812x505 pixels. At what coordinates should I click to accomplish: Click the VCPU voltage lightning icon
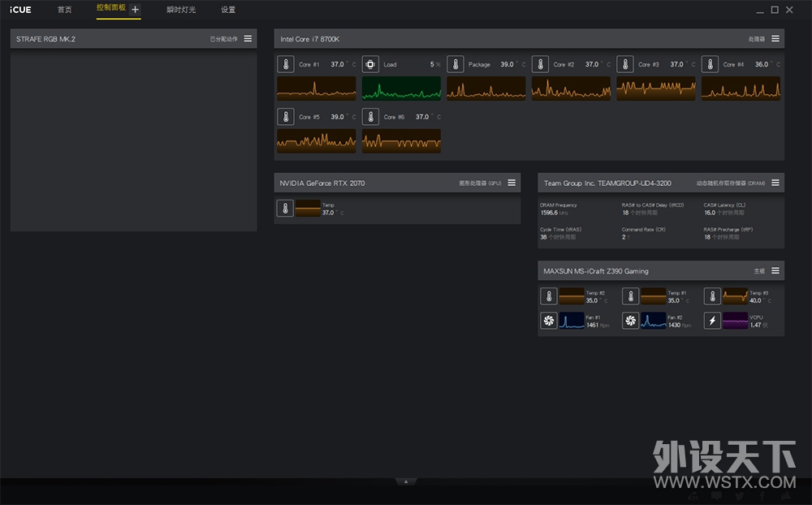coord(712,321)
